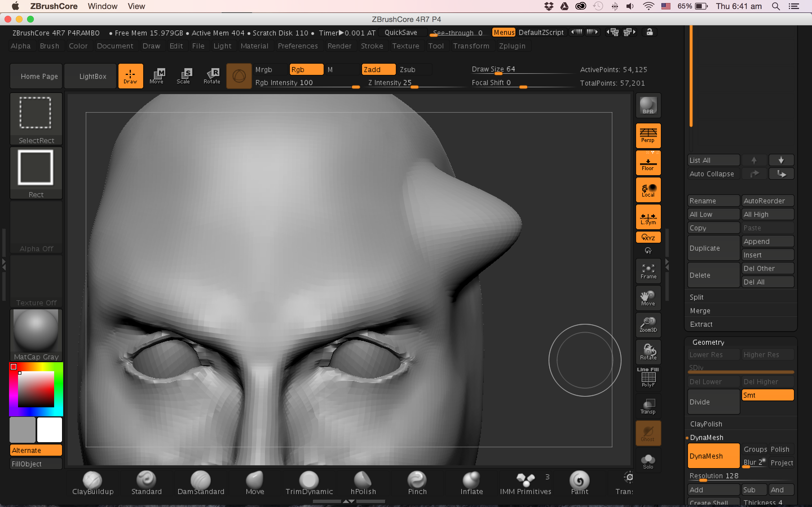Enable the Zsub sculpt mode
The height and width of the screenshot is (507, 812).
(x=413, y=69)
